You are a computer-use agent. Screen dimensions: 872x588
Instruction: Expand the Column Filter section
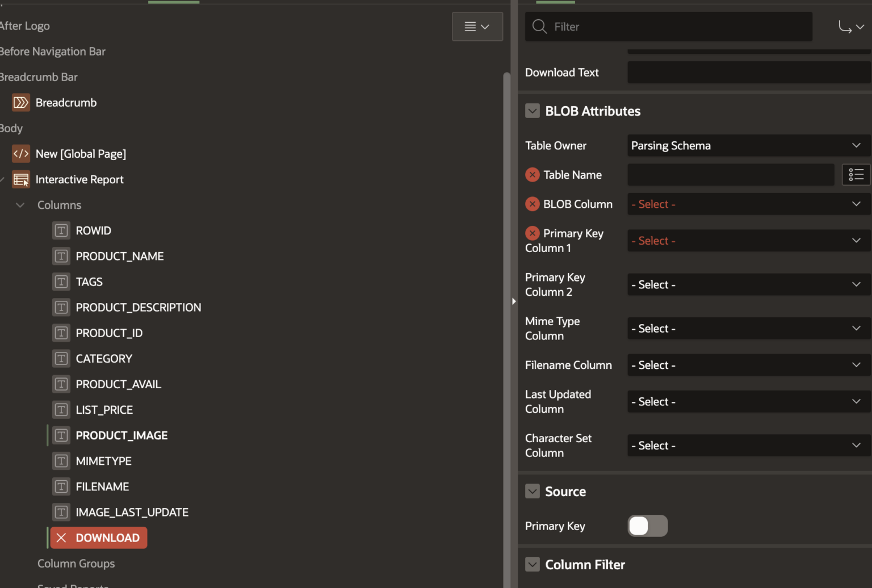click(x=533, y=564)
